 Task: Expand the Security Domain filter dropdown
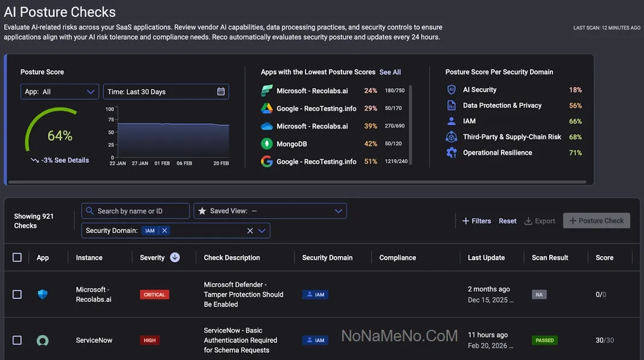[x=262, y=231]
